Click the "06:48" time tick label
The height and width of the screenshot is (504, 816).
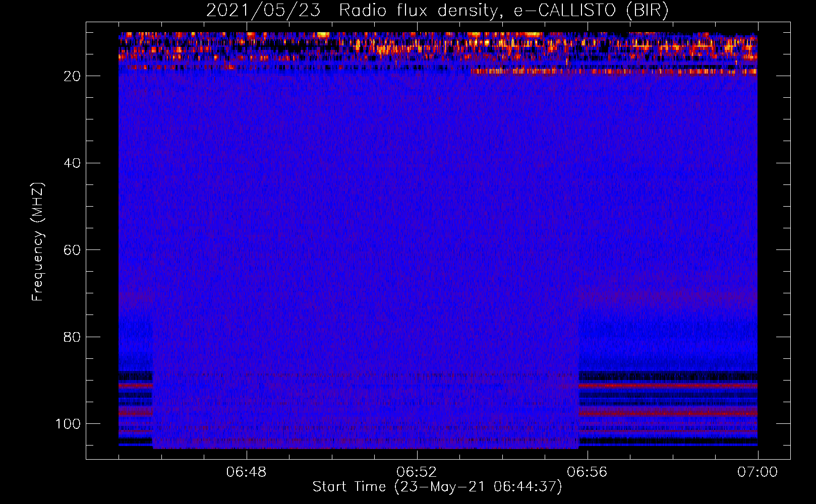click(x=246, y=472)
